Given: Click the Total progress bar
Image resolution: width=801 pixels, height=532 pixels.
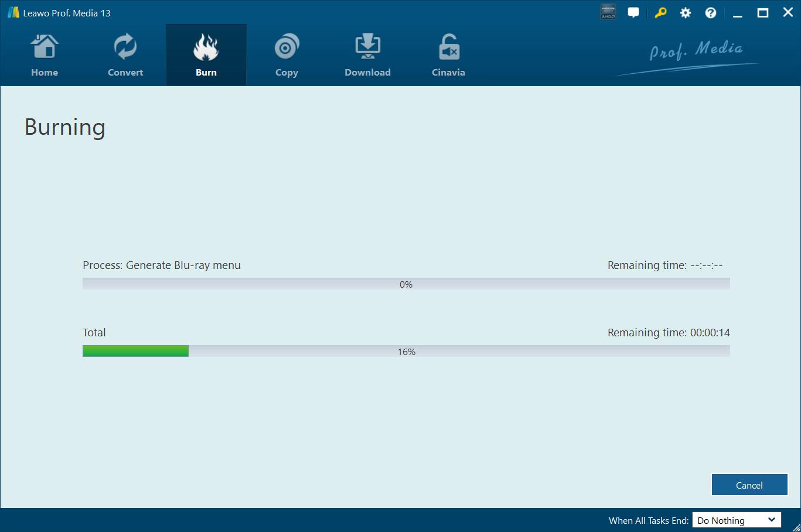Looking at the screenshot, I should click(406, 352).
